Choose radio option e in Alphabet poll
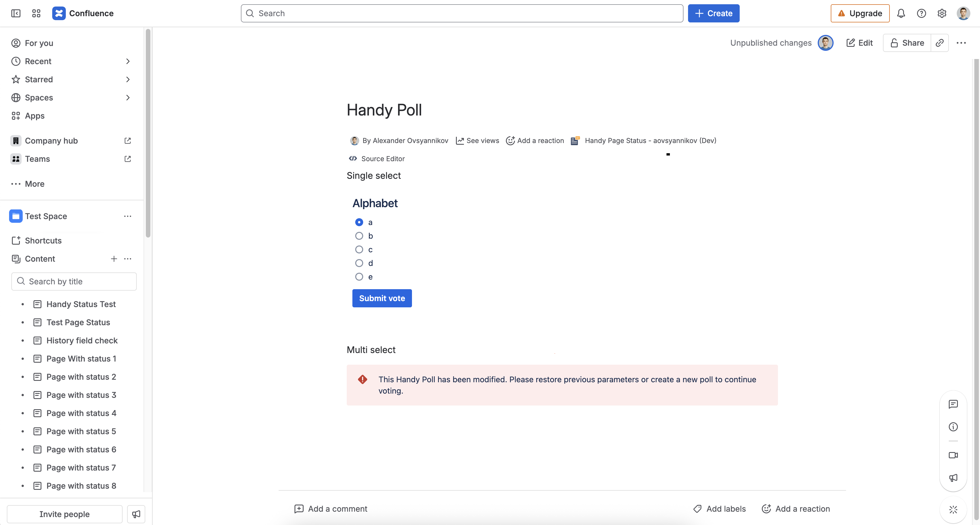 pyautogui.click(x=359, y=277)
